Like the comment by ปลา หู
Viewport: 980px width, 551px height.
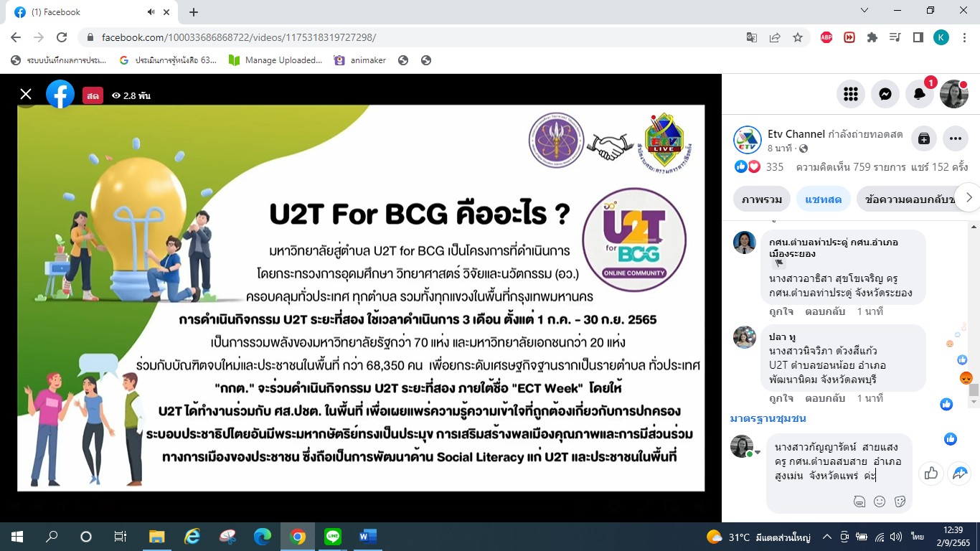tap(781, 398)
